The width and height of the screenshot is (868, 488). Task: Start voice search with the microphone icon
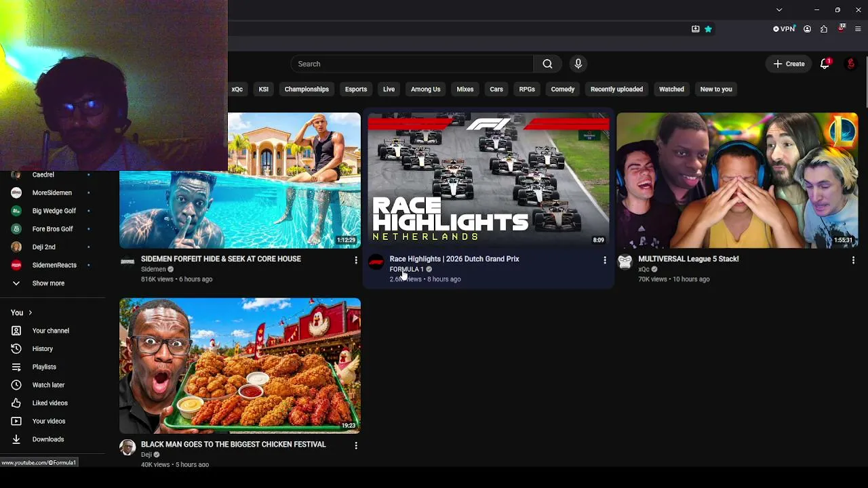(x=578, y=64)
